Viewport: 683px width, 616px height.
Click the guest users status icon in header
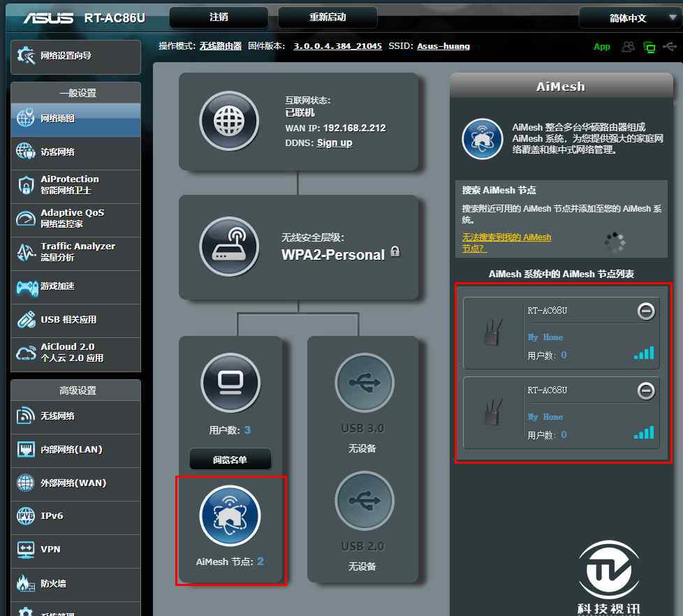pyautogui.click(x=628, y=47)
